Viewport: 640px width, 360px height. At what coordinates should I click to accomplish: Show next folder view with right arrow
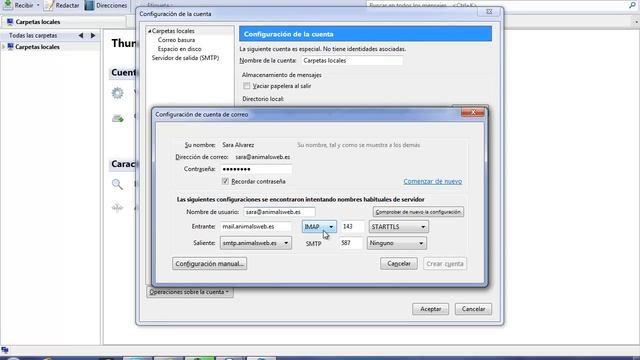(x=93, y=36)
